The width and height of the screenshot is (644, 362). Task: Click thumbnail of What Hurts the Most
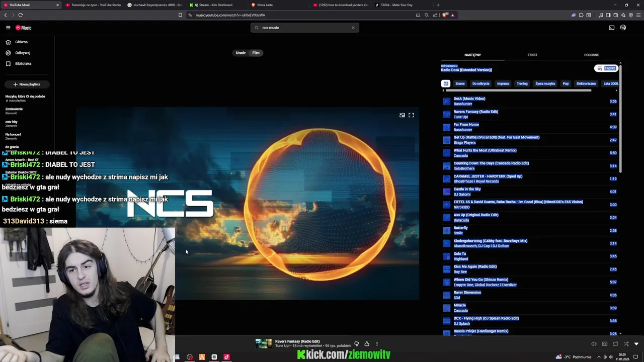[446, 153]
